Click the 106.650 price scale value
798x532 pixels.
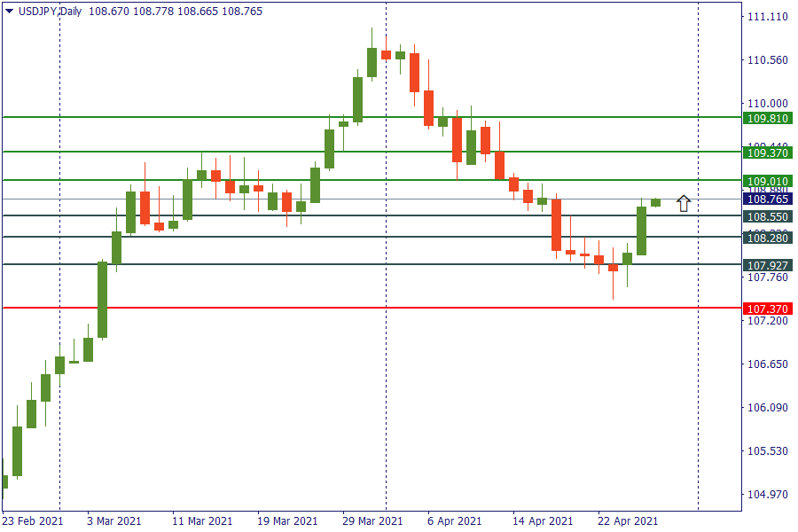point(768,364)
